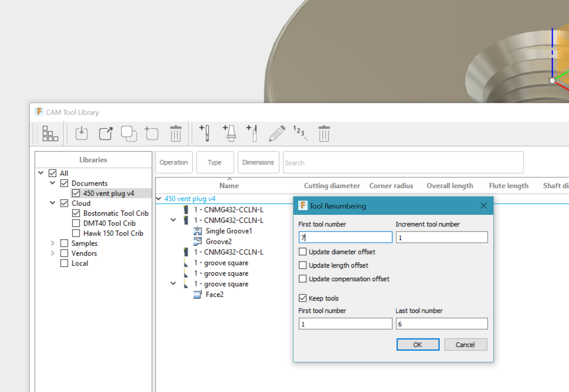
Task: Check the DMT40 Tool Crib library
Action: click(76, 223)
